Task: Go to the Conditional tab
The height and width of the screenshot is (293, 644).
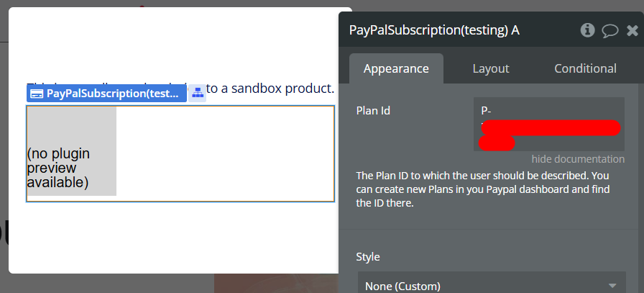Action: 585,69
